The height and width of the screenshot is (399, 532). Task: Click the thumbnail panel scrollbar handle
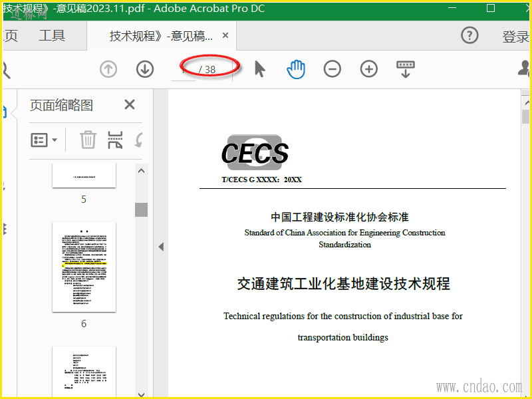click(142, 209)
